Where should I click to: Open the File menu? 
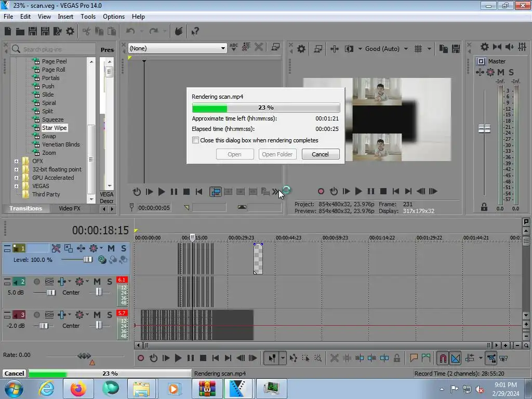tap(8, 16)
